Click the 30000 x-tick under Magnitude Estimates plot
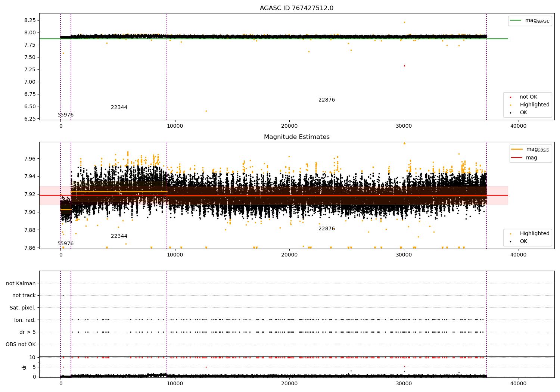560x392 pixels. click(x=404, y=255)
